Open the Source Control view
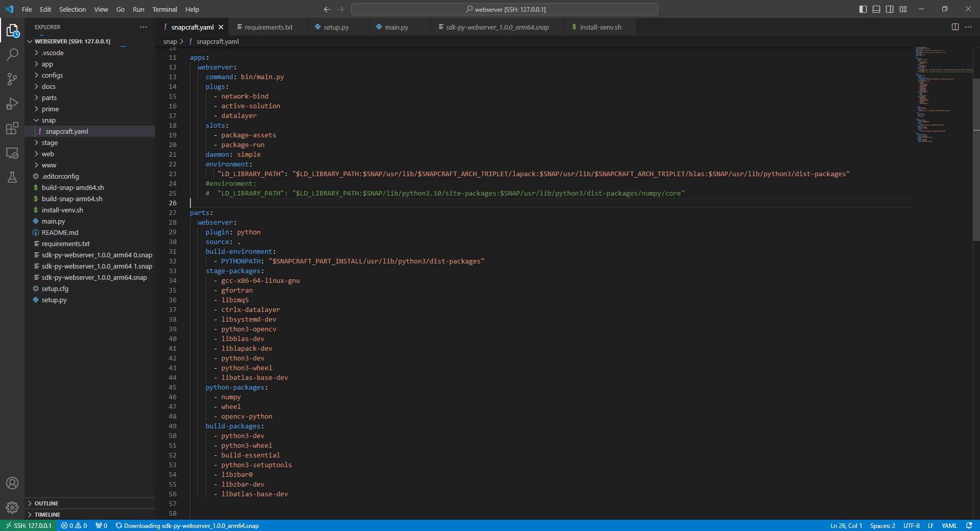Viewport: 980px width, 531px height. pos(12,79)
